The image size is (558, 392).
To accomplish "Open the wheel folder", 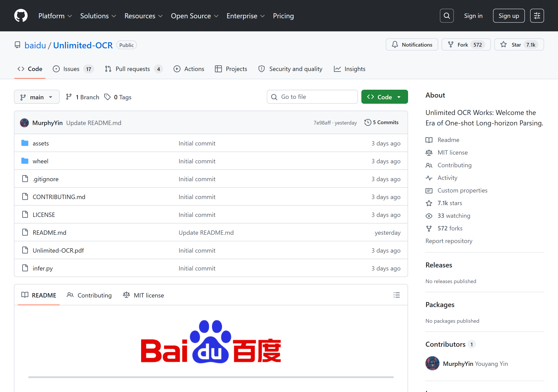I will click(40, 161).
